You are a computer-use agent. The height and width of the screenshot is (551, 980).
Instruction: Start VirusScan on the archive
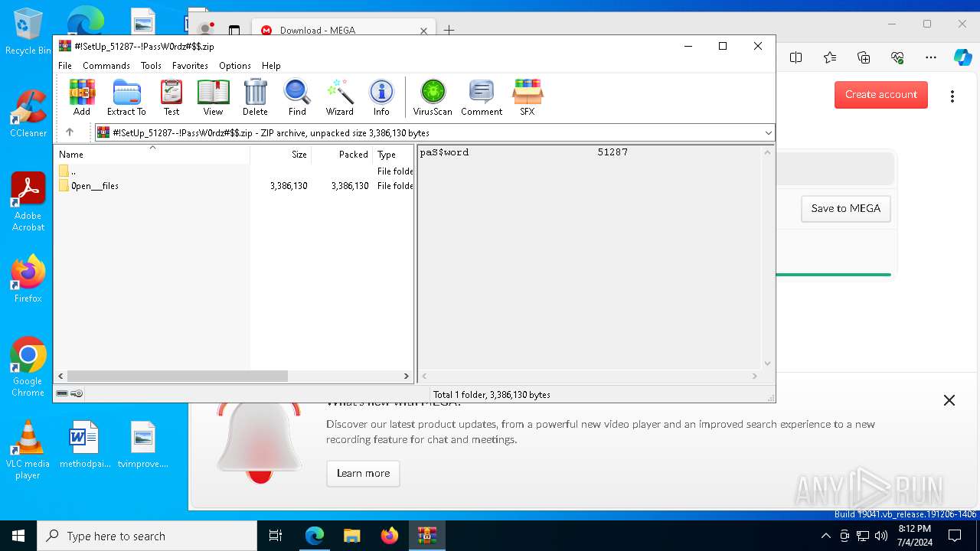(433, 97)
